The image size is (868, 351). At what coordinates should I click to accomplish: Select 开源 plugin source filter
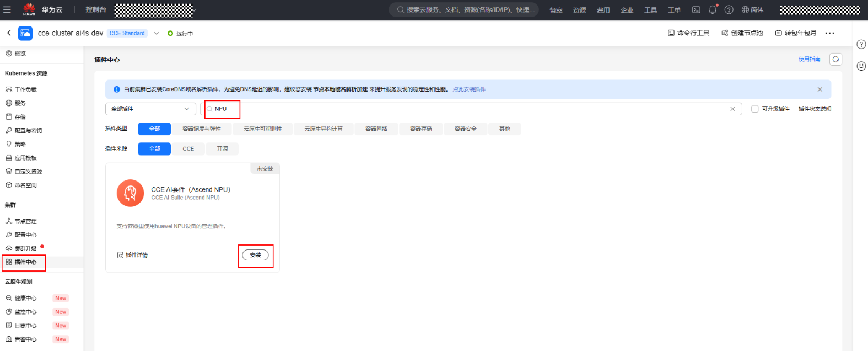222,148
